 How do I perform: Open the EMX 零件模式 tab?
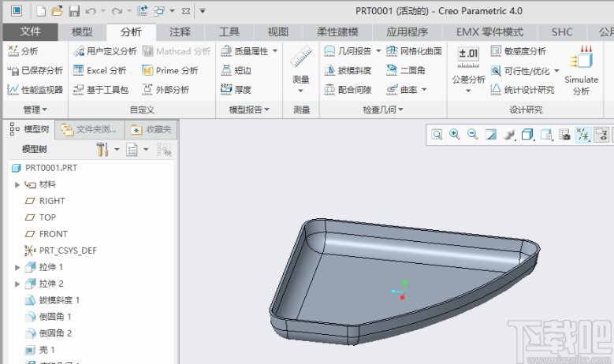point(489,32)
